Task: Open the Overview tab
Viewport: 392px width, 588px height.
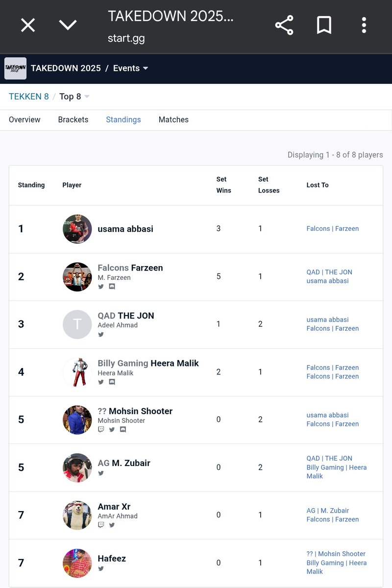Action: pos(24,120)
